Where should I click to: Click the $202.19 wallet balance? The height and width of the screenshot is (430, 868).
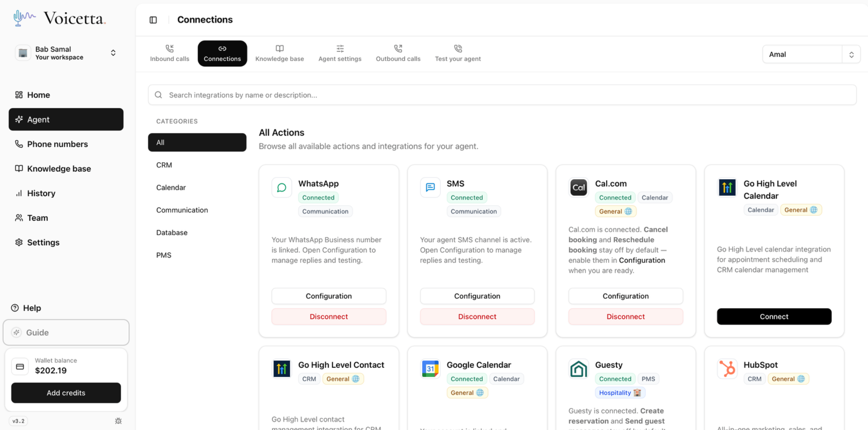pos(51,371)
